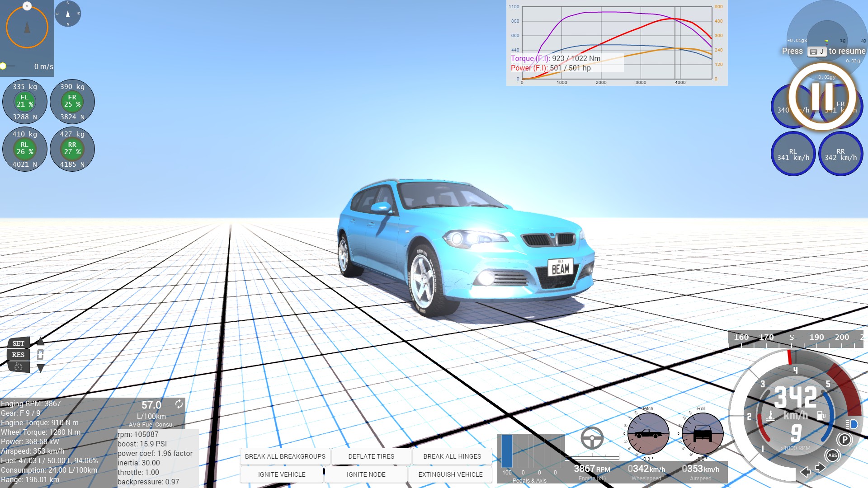Click the 57.0 L/100km fuel consumption value
868x488 pixels.
coord(151,405)
